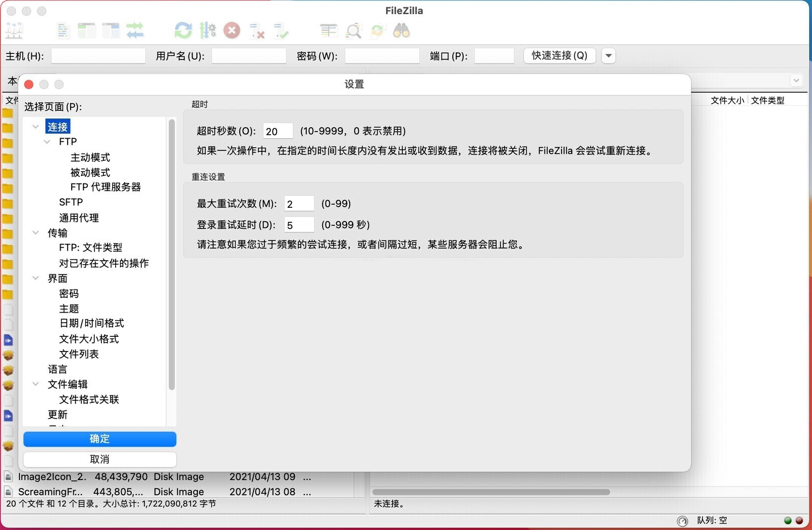Click the 密码(W) input field
The image size is (812, 530).
tap(382, 55)
